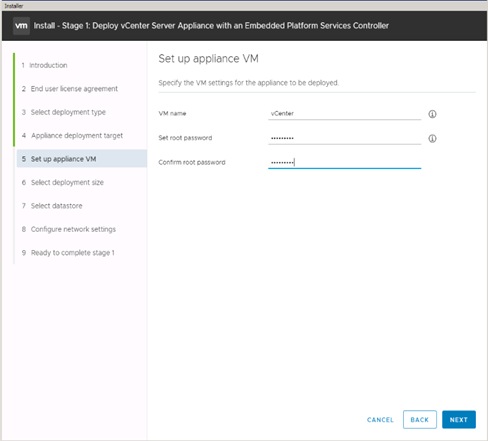Screen dimensions: 488x441
Task: Focus the Set root password field
Action: pyautogui.click(x=344, y=138)
